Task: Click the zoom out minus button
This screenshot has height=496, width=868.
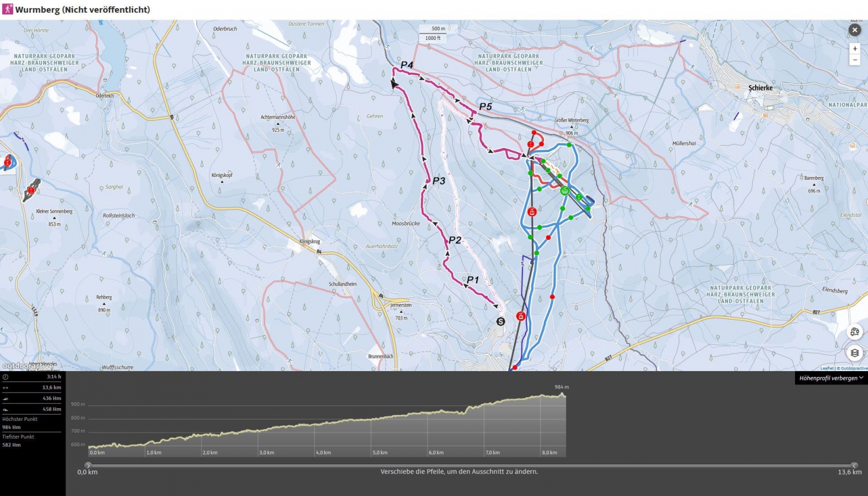Action: [x=855, y=60]
